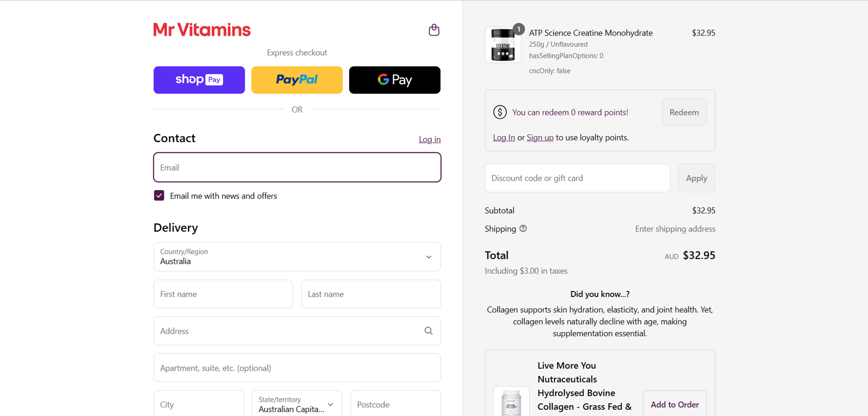Screen dimensions: 868x416
Task: Focus the Email input field
Action: (297, 167)
